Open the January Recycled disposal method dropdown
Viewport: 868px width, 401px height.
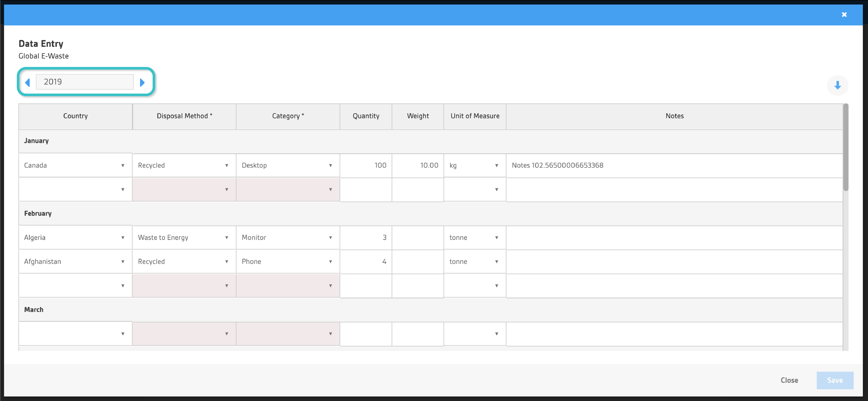(x=184, y=165)
